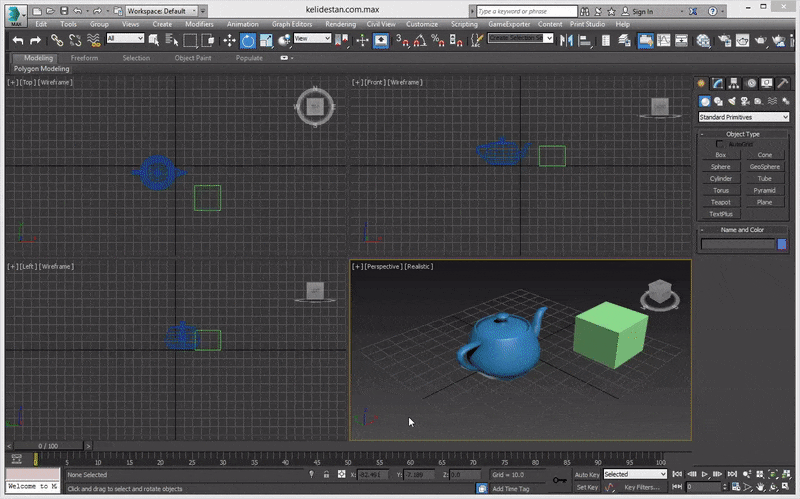Open the Workspace: Default dropdown

(161, 11)
